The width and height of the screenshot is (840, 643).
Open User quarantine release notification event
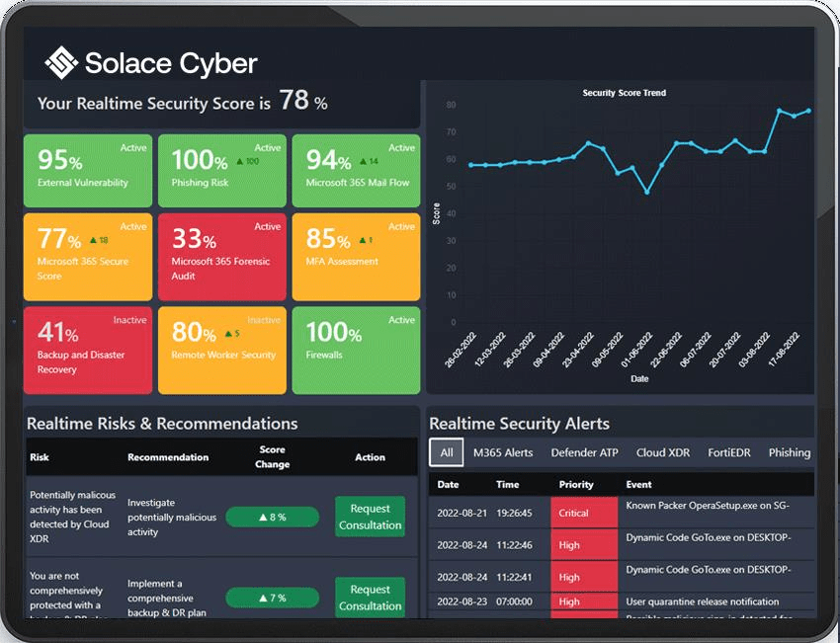point(703,602)
